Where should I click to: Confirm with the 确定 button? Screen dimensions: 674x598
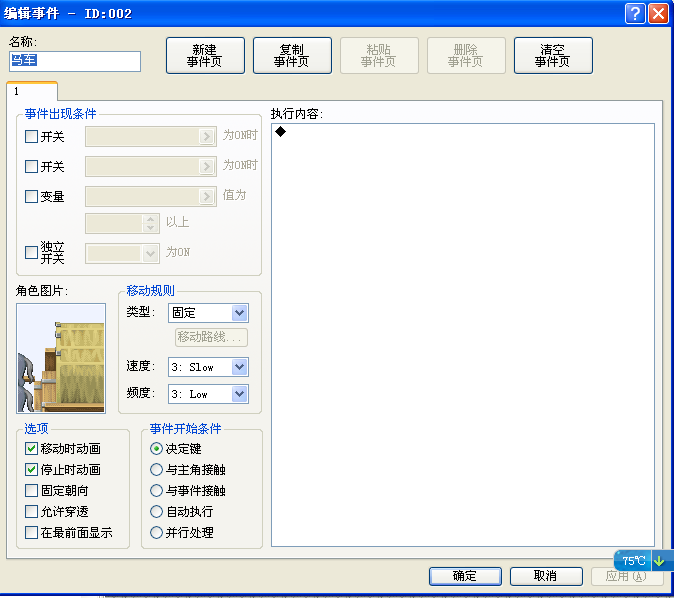[465, 576]
